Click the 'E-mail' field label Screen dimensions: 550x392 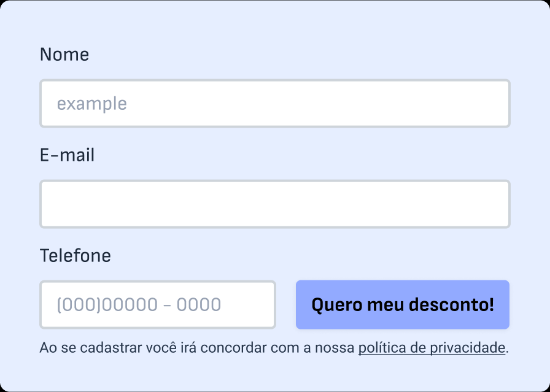point(68,155)
